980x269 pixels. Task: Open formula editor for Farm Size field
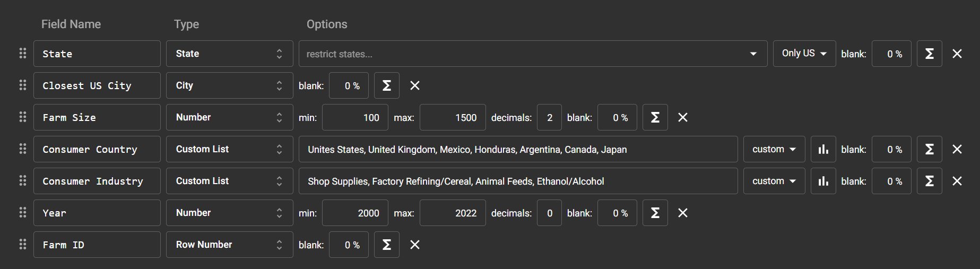(x=655, y=117)
